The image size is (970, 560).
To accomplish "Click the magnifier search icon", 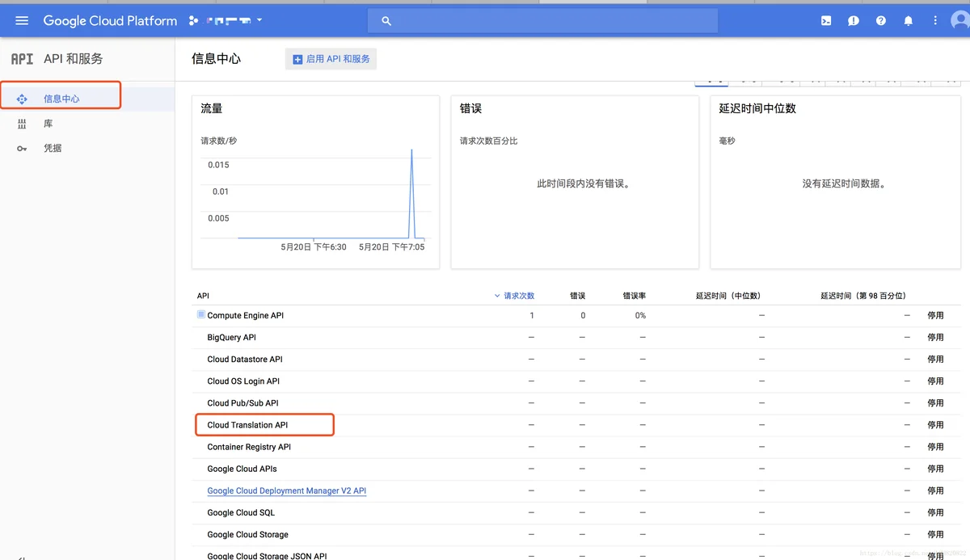I will pyautogui.click(x=386, y=21).
